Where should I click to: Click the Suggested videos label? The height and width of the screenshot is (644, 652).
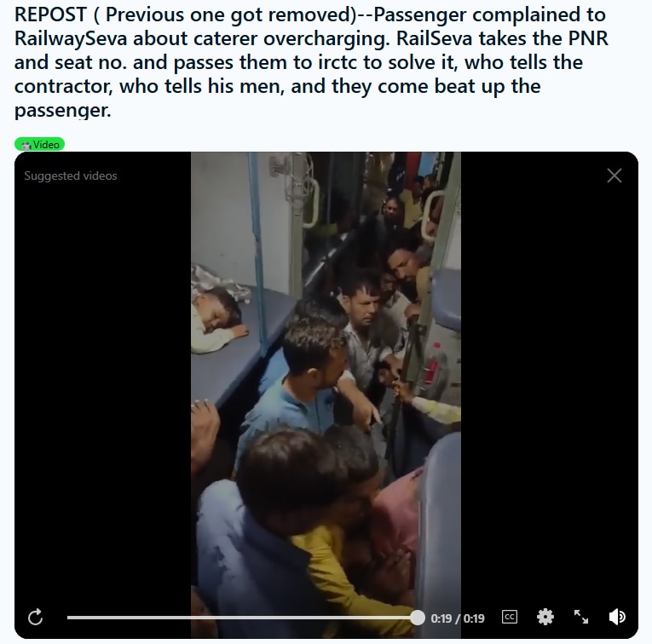(71, 175)
